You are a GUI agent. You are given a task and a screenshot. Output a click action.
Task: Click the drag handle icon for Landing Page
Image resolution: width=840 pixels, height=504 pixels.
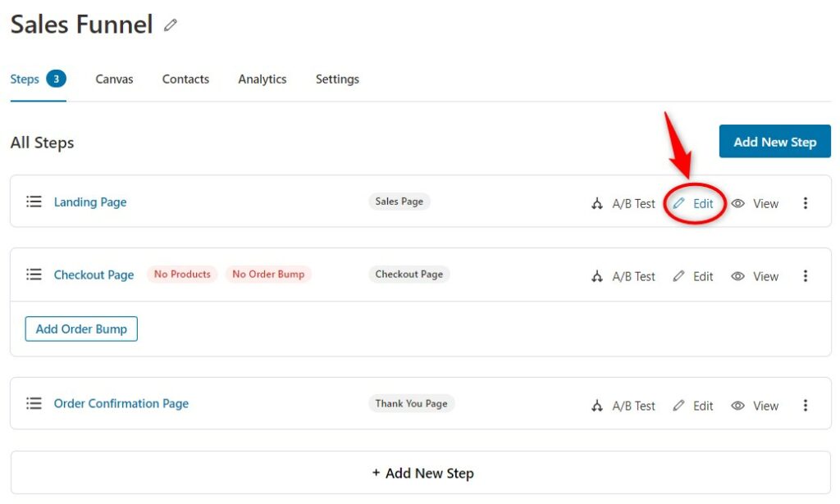click(34, 202)
